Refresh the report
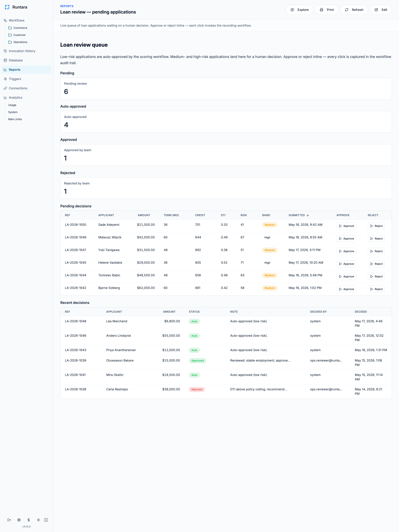Screen dimensions: 399x532 click(x=354, y=10)
